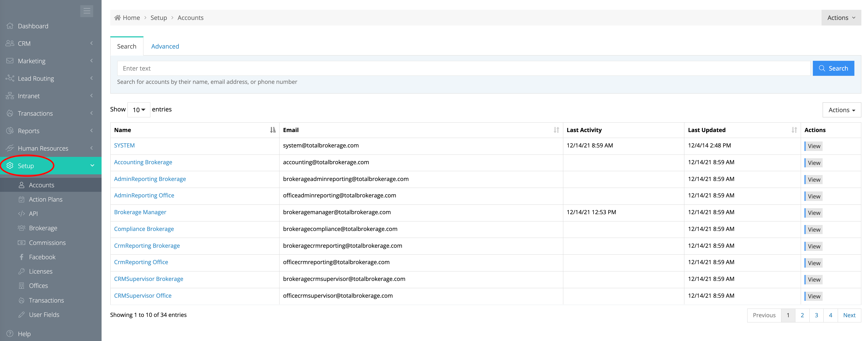Toggle sort on Email column
The height and width of the screenshot is (341, 868).
[x=556, y=130]
